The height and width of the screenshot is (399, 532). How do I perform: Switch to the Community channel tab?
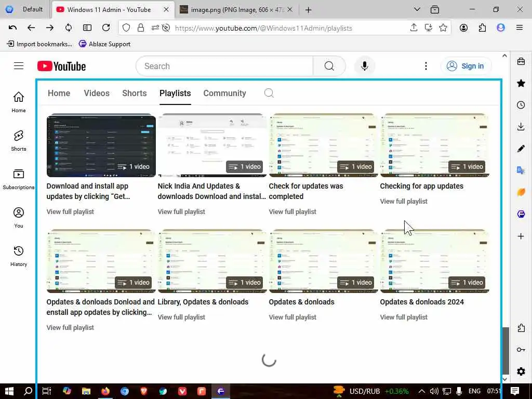(224, 94)
